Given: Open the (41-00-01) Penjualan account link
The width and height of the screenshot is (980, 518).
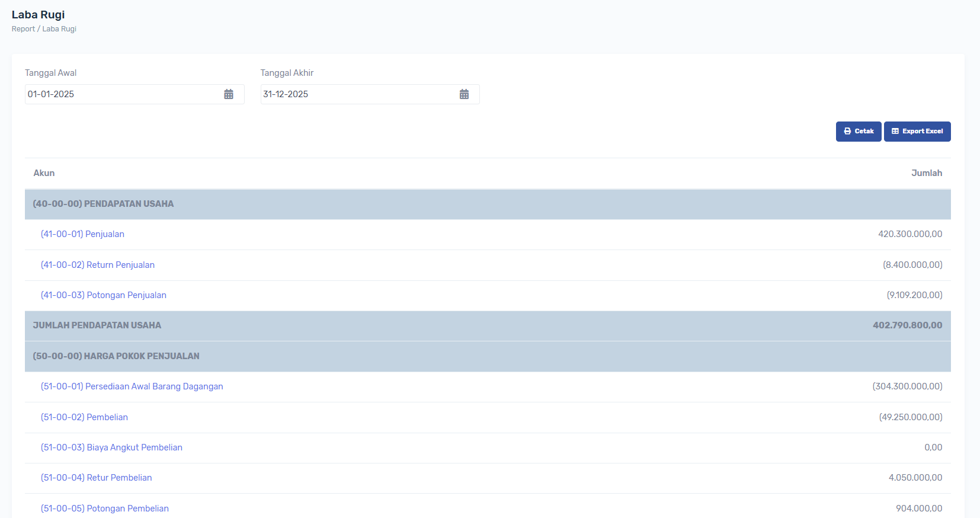Looking at the screenshot, I should click(x=82, y=234).
